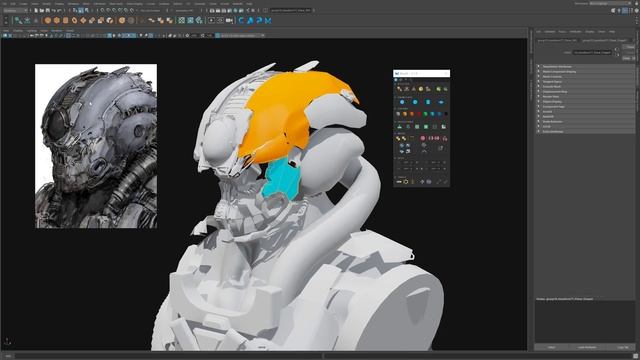Screen dimensions: 640x360
Task: Click the light blue eye-shaped icon in floating panel
Action: point(441,102)
